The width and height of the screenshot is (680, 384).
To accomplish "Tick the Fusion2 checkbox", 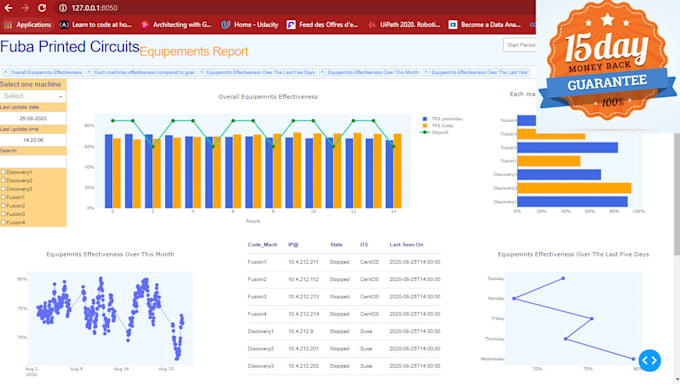I will [x=3, y=205].
